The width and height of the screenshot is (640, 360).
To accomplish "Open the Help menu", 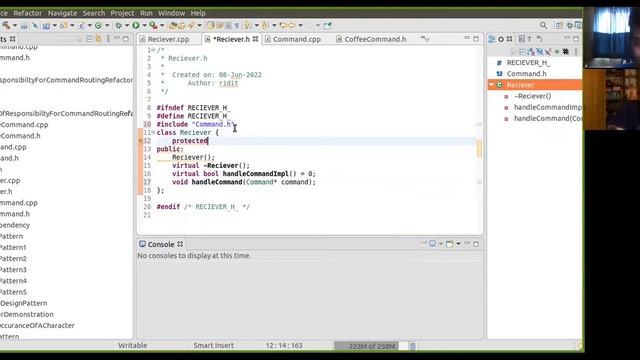I will (x=198, y=13).
